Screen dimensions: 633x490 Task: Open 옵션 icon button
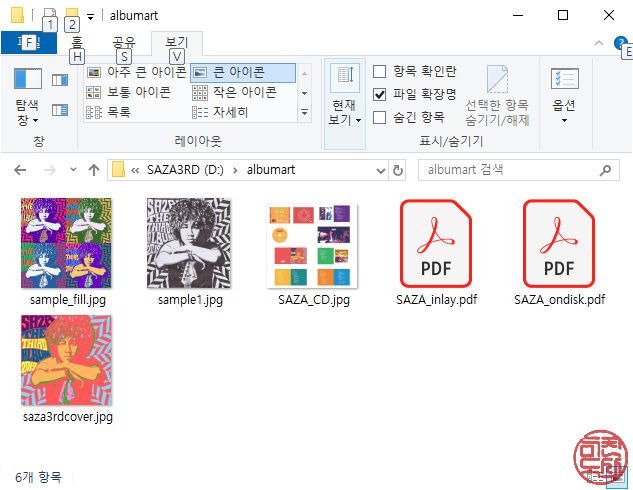click(564, 96)
